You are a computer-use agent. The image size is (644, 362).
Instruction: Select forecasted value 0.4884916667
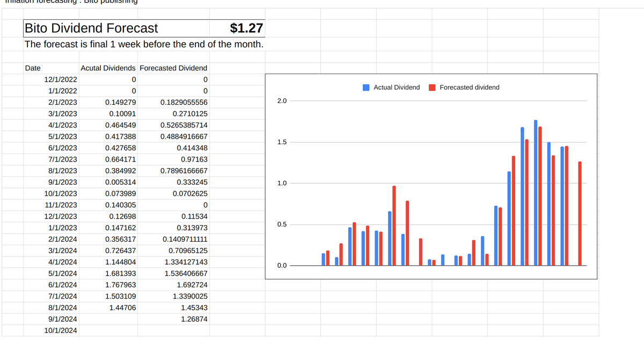point(173,136)
